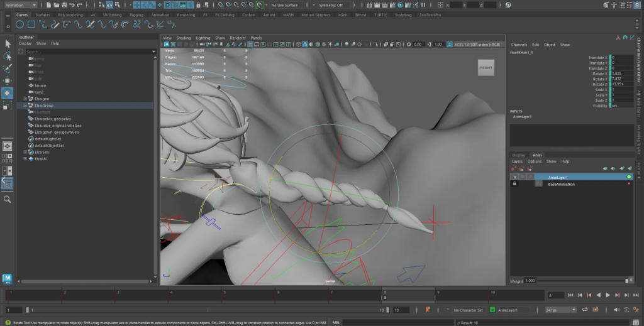Select Elsa:gown_geo:gownGeo in the Outliner
Screen dimensions: 644x326
pyautogui.click(x=57, y=132)
